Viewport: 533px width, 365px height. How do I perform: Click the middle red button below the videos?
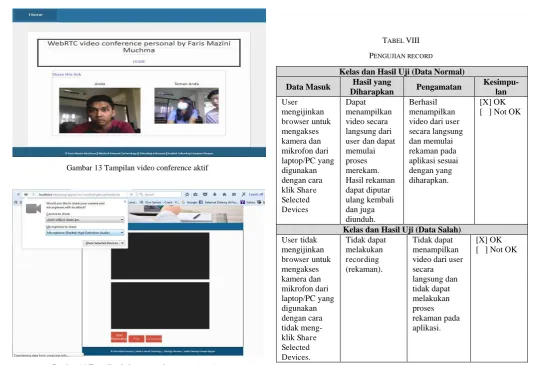coord(136,339)
